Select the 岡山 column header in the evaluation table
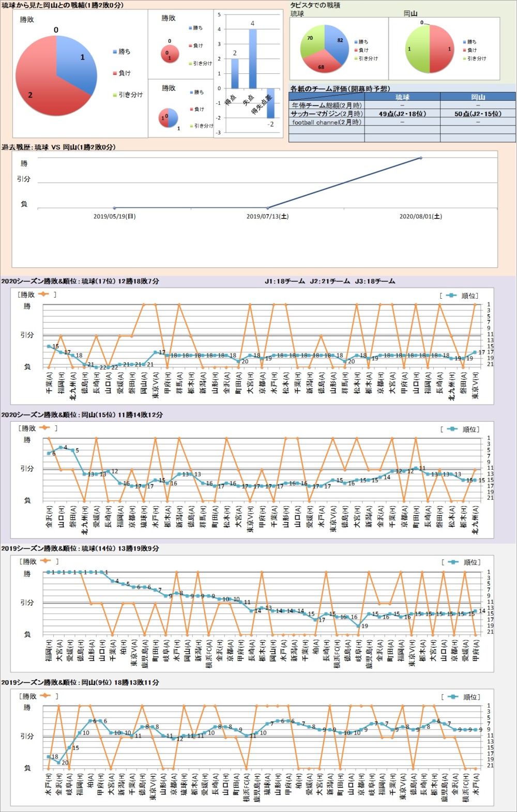Viewport: 517px width, 812px height. coord(478,97)
